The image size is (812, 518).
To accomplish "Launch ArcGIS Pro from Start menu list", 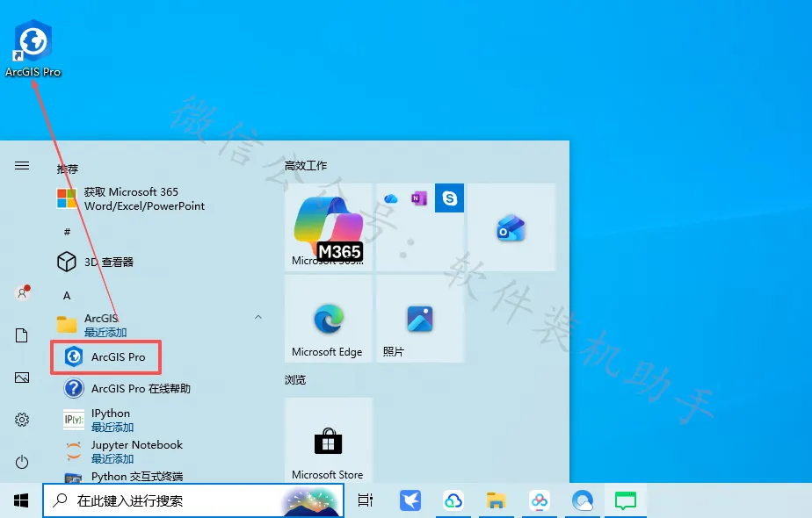I will coord(106,357).
